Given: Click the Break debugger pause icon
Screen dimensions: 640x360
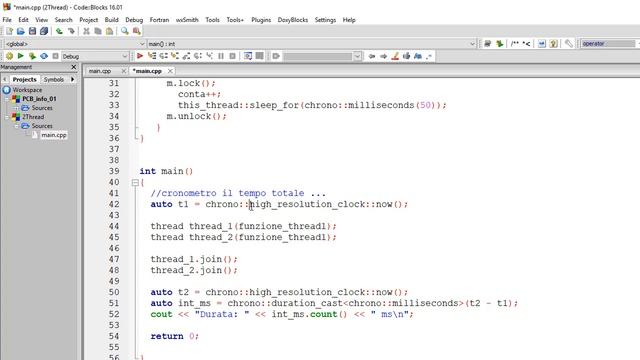Looking at the screenshot, I should (x=221, y=56).
